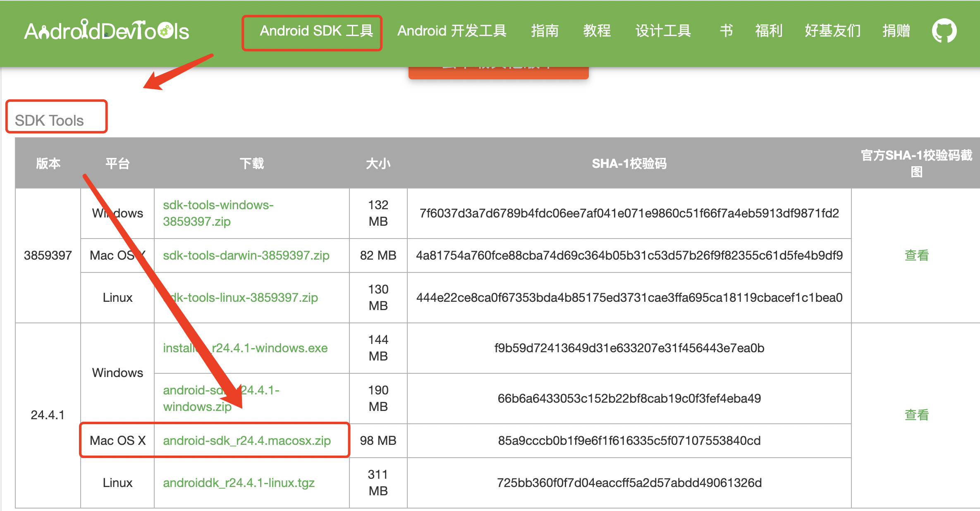Open the 设计工具 navigation item
The width and height of the screenshot is (980, 511).
(x=663, y=31)
